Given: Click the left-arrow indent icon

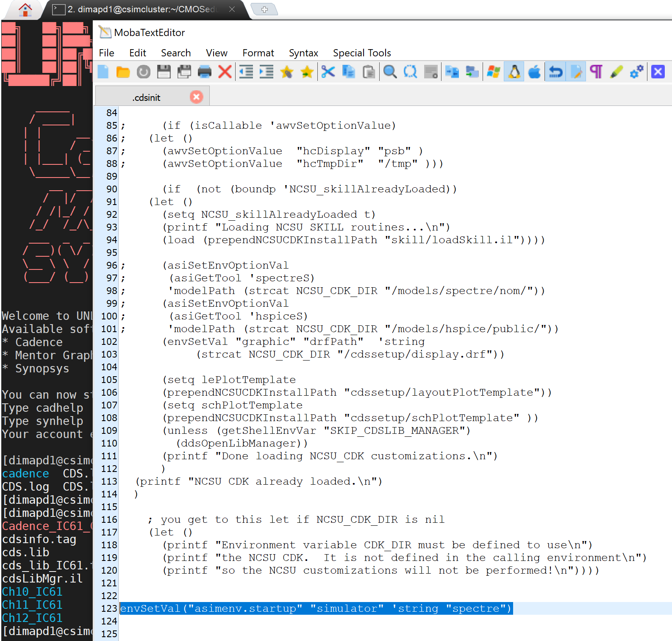Looking at the screenshot, I should [246, 72].
